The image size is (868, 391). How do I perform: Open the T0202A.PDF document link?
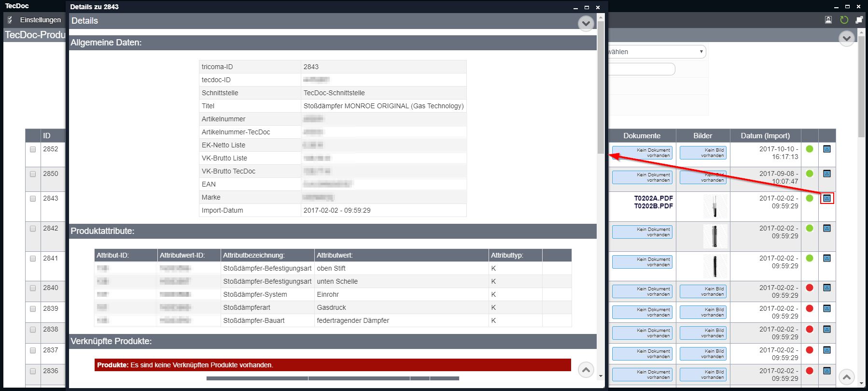(653, 198)
